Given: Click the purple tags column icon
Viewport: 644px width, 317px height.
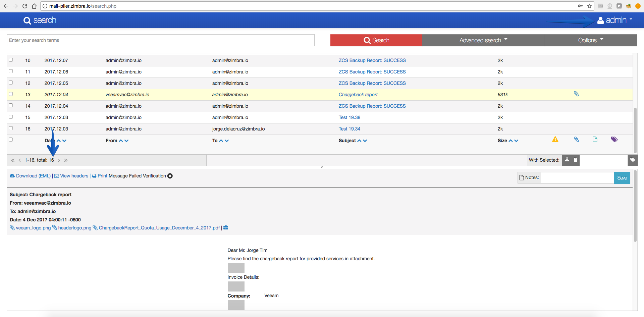Looking at the screenshot, I should (x=614, y=139).
